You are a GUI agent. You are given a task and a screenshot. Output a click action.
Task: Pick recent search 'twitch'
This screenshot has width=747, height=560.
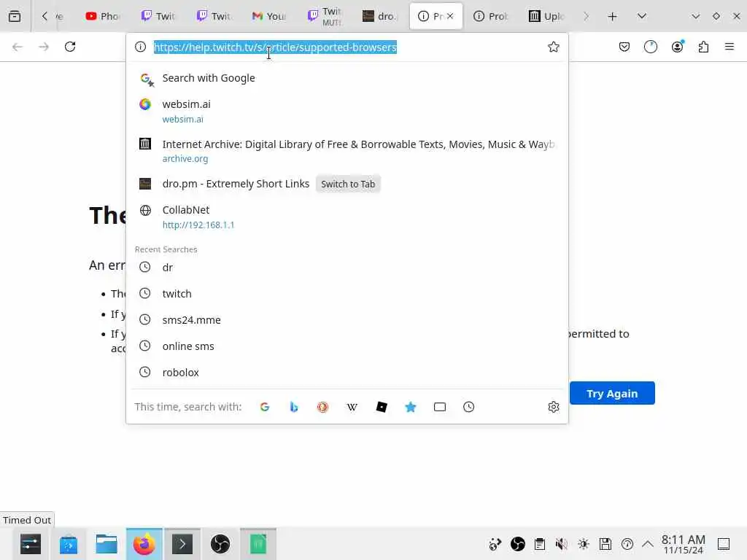[x=347, y=293]
